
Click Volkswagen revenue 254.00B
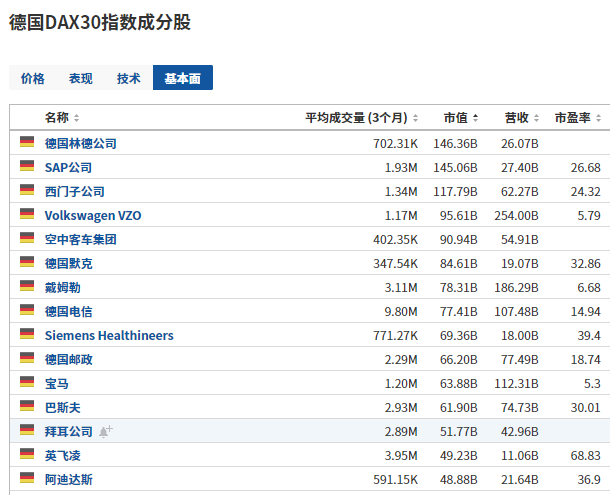517,216
